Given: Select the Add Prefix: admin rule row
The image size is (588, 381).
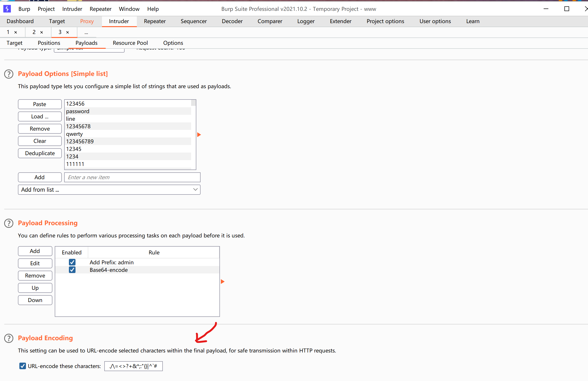Looking at the screenshot, I should [x=137, y=262].
